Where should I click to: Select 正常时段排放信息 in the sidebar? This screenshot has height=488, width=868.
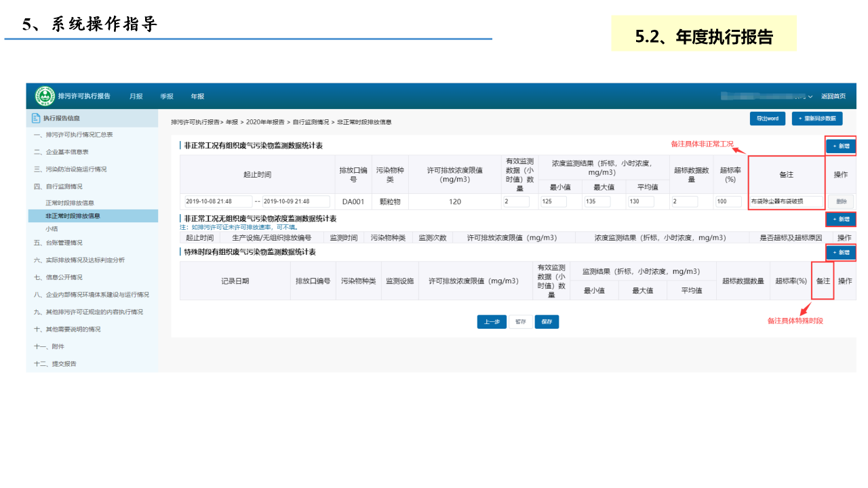coord(70,203)
